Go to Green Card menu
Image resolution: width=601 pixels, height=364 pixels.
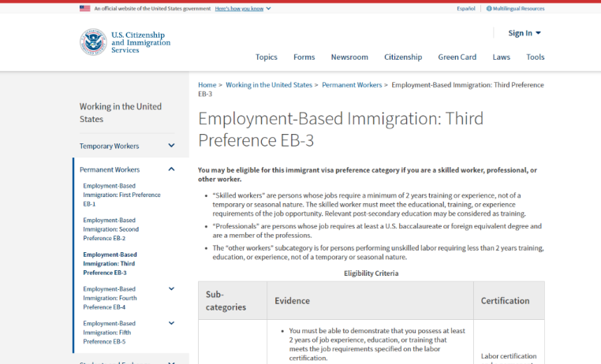click(x=457, y=57)
